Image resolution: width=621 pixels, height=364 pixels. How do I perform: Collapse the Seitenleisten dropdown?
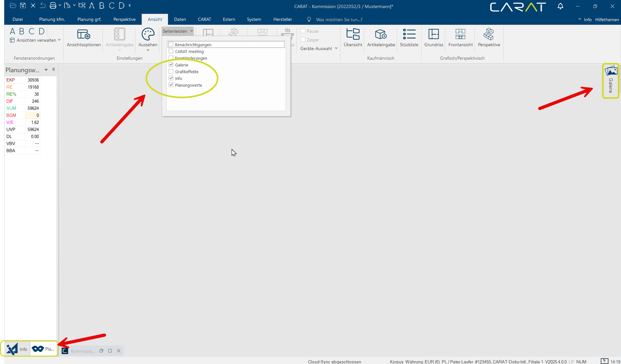coord(178,31)
